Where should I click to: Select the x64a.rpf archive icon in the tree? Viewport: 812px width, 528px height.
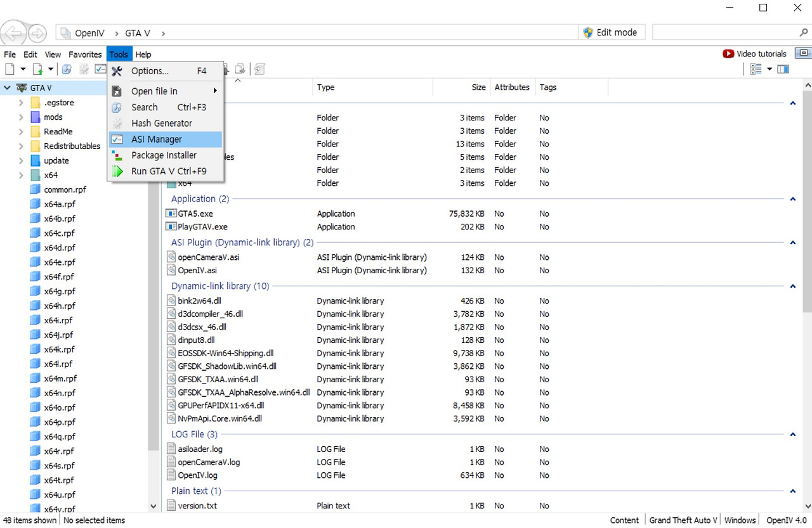coord(35,204)
